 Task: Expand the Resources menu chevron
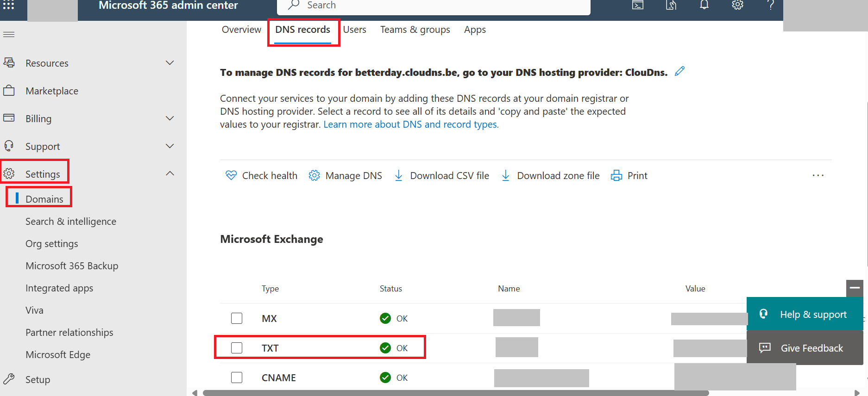170,62
